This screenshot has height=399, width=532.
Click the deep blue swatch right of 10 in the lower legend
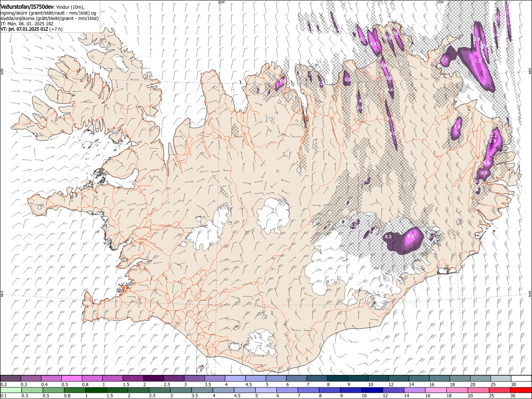(372, 390)
